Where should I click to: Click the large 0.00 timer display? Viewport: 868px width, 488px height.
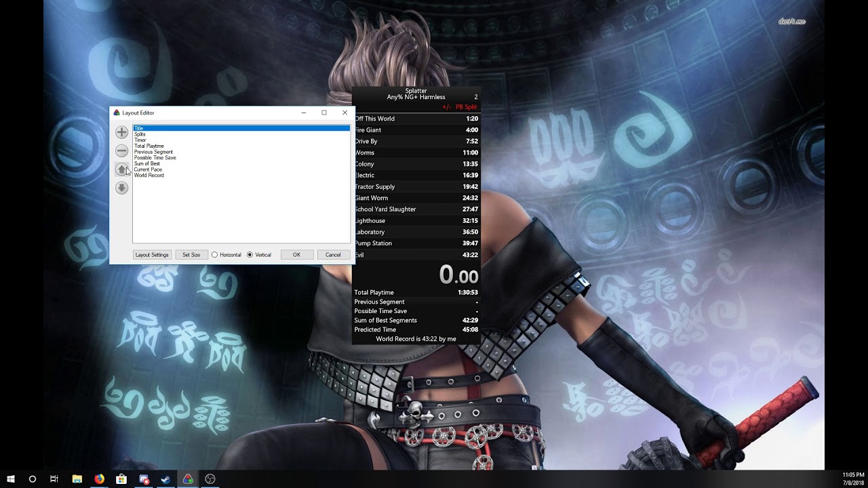(458, 274)
